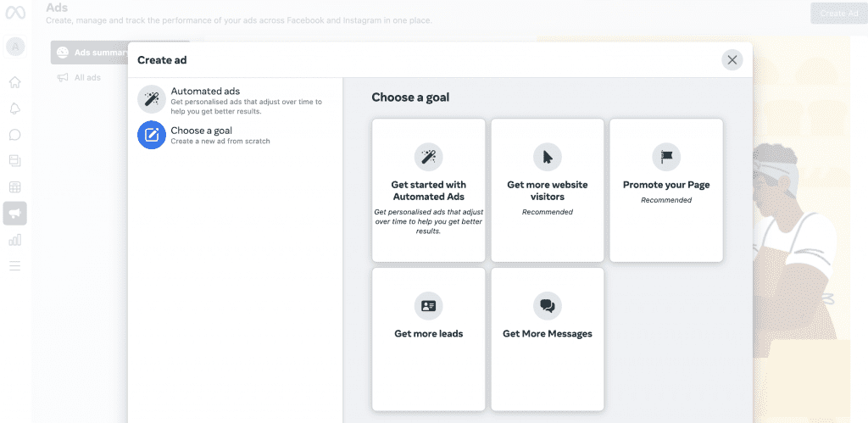The width and height of the screenshot is (868, 423).
Task: Open the inbox chat bubble icon
Action: pos(15,135)
